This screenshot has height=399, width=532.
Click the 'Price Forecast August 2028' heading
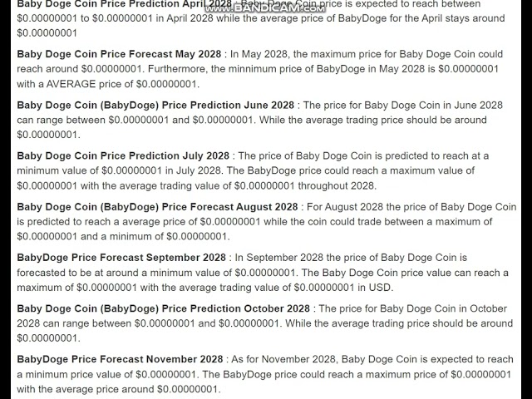[x=157, y=207]
